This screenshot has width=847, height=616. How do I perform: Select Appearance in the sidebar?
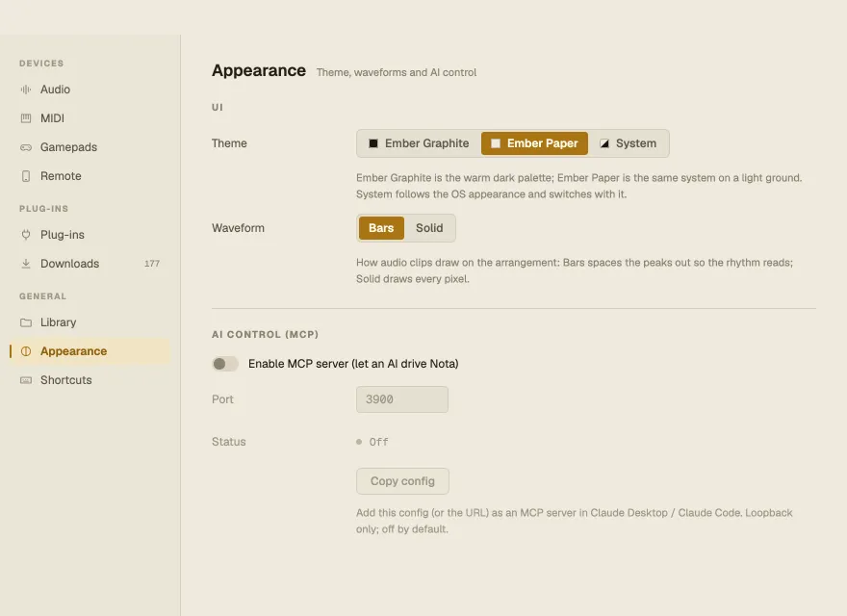pyautogui.click(x=90, y=351)
